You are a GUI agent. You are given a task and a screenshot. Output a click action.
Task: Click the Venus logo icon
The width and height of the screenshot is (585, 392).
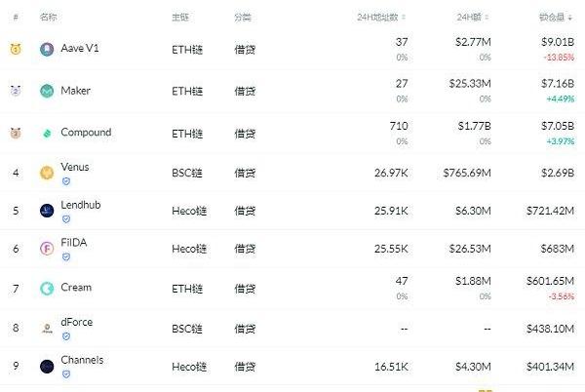coord(47,174)
